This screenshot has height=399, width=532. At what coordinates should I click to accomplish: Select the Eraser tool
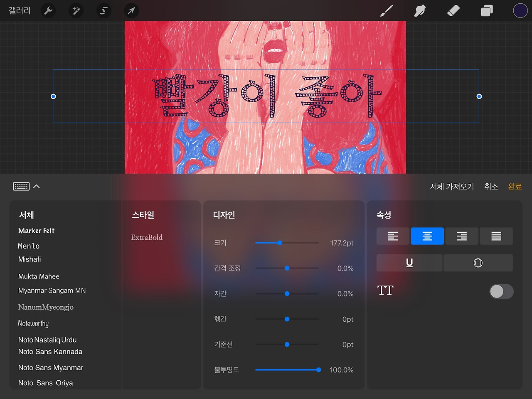click(x=453, y=10)
